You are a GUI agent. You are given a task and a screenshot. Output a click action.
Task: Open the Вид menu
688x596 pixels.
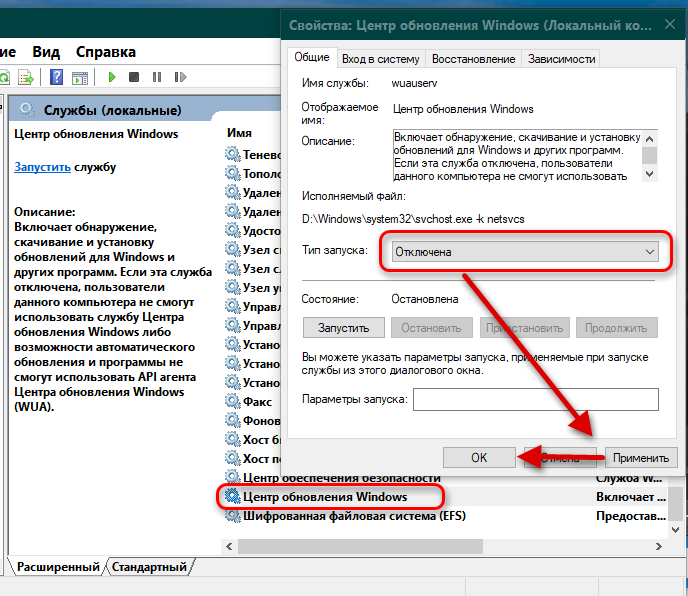click(46, 52)
